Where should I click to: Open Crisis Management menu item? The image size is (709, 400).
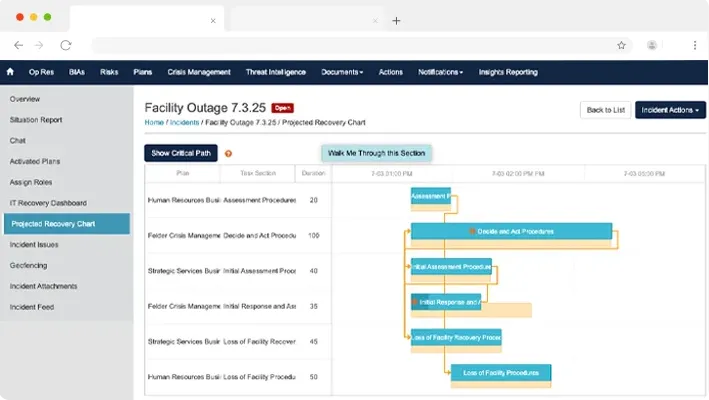pos(199,72)
